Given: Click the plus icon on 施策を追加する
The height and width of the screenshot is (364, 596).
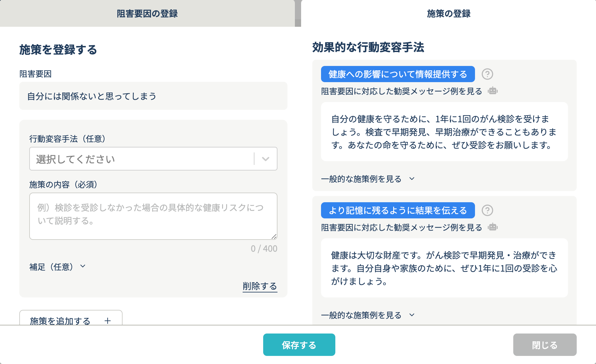Looking at the screenshot, I should [108, 321].
